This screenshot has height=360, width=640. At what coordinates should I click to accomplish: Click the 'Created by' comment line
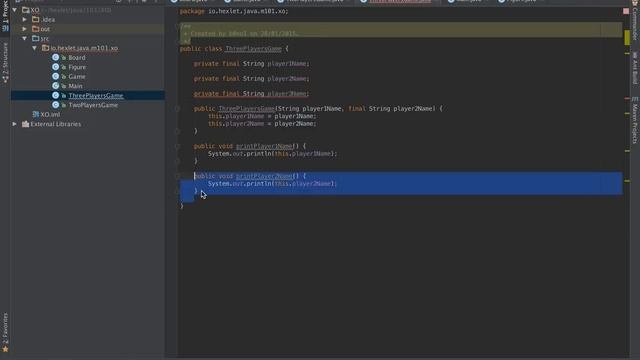pyautogui.click(x=241, y=33)
